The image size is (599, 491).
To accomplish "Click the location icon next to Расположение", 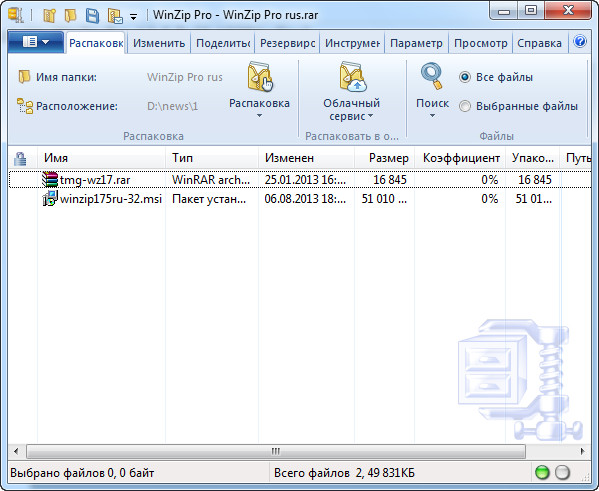I will point(25,106).
